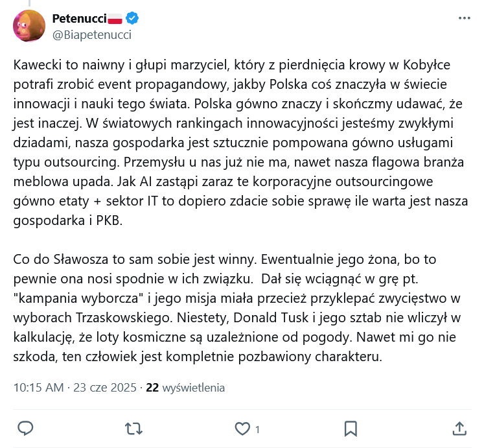Image resolution: width=484 pixels, height=448 pixels.
Task: Click the paragraph about Sławosz
Action: point(237,308)
